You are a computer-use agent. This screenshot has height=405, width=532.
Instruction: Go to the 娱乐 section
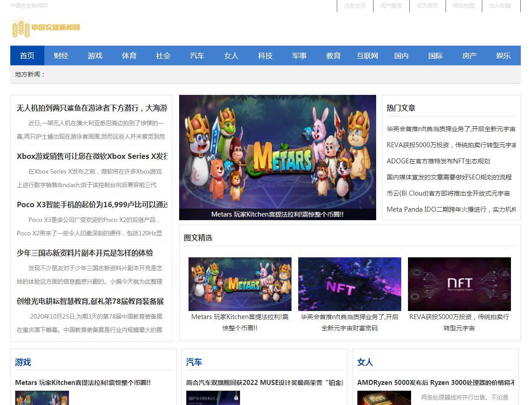click(503, 55)
